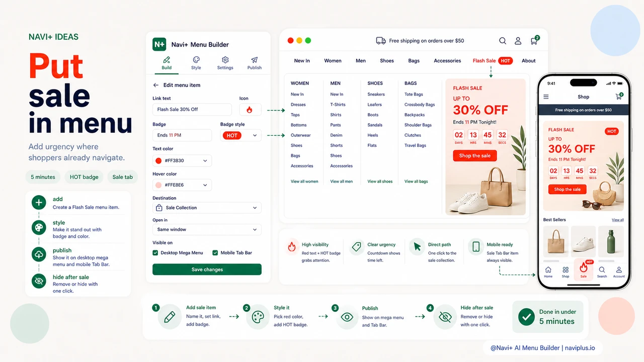Image resolution: width=644 pixels, height=362 pixels.
Task: Click the red Text color swatch
Action: point(158,160)
